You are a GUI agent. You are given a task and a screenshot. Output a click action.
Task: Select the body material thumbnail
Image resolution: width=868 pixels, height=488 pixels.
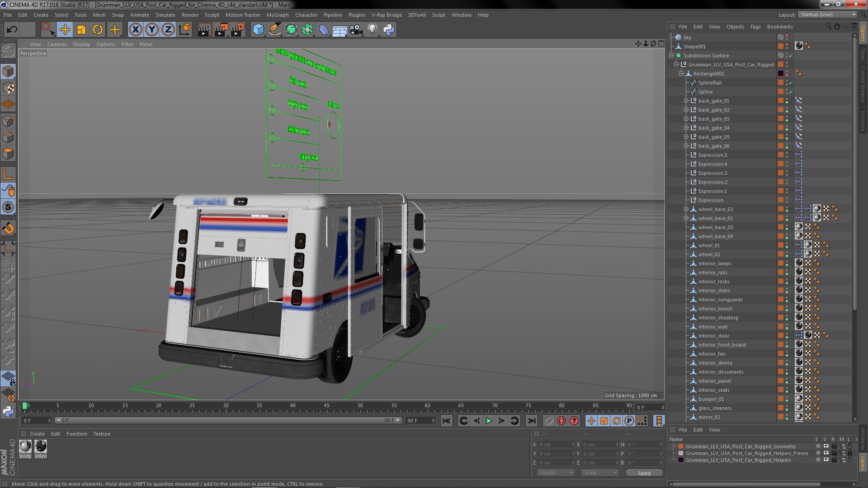(x=25, y=446)
